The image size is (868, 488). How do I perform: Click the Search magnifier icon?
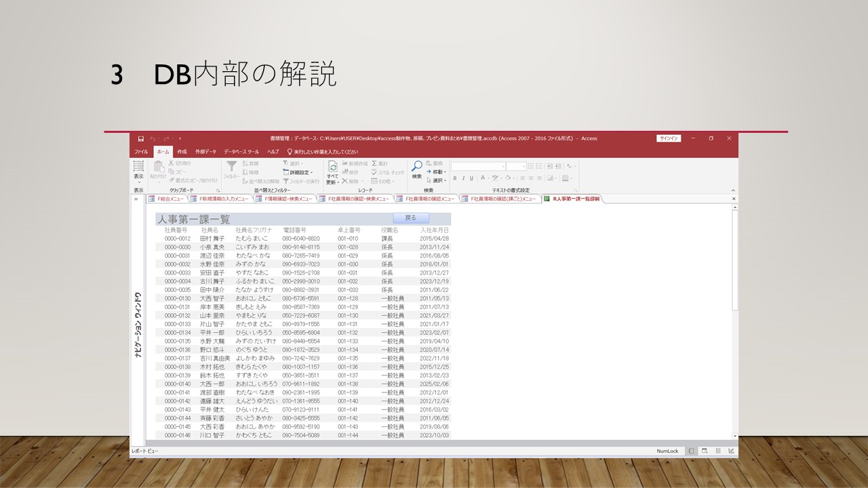(416, 167)
